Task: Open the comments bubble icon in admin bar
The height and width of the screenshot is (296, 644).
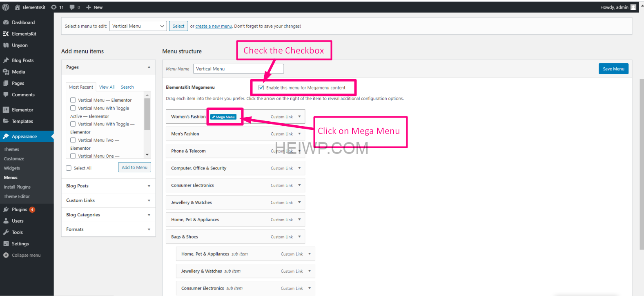Action: tap(72, 7)
